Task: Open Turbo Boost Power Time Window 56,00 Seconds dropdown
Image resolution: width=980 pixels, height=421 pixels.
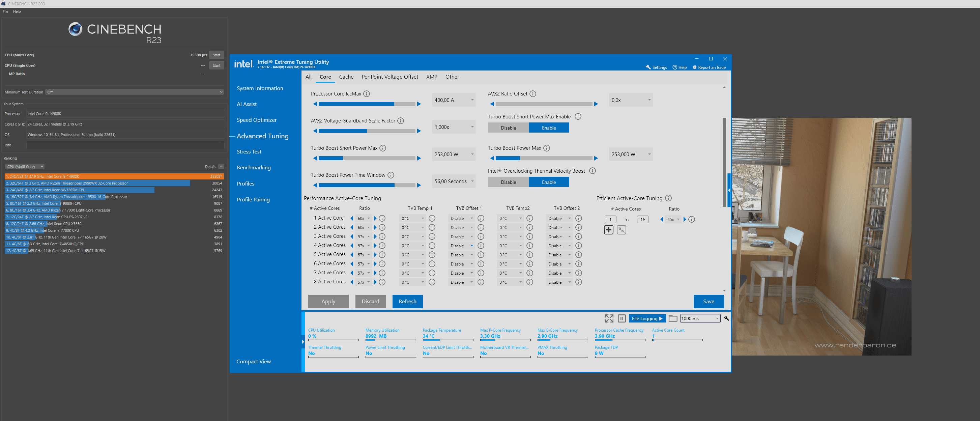Action: tap(454, 181)
